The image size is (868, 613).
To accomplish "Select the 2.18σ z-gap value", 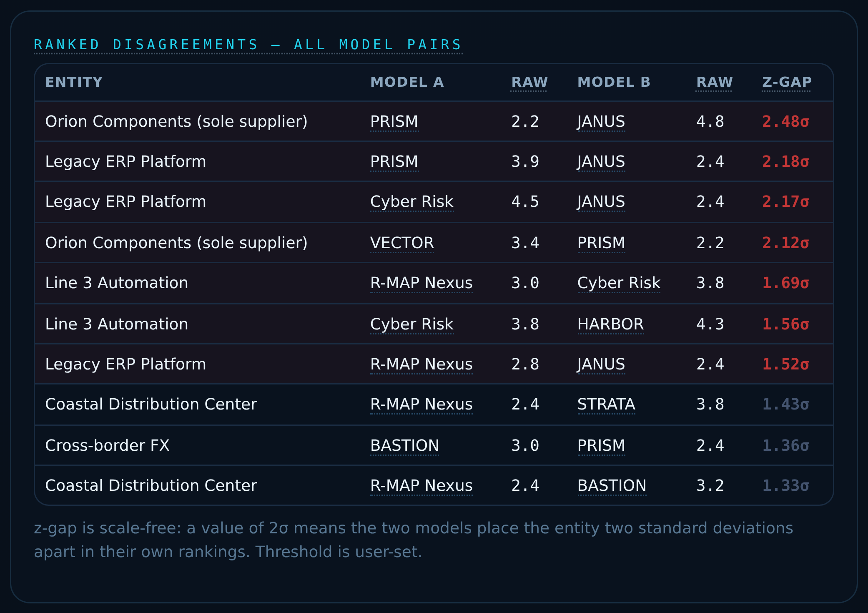I will 785,162.
